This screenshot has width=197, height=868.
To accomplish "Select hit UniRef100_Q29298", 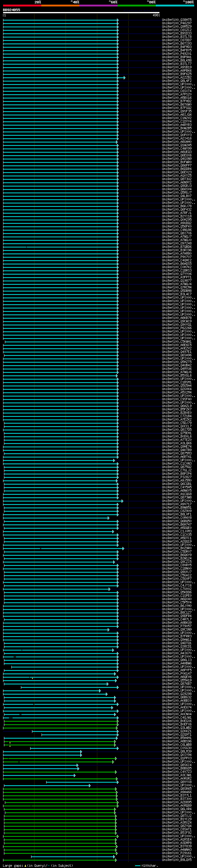I will (177, 694).
